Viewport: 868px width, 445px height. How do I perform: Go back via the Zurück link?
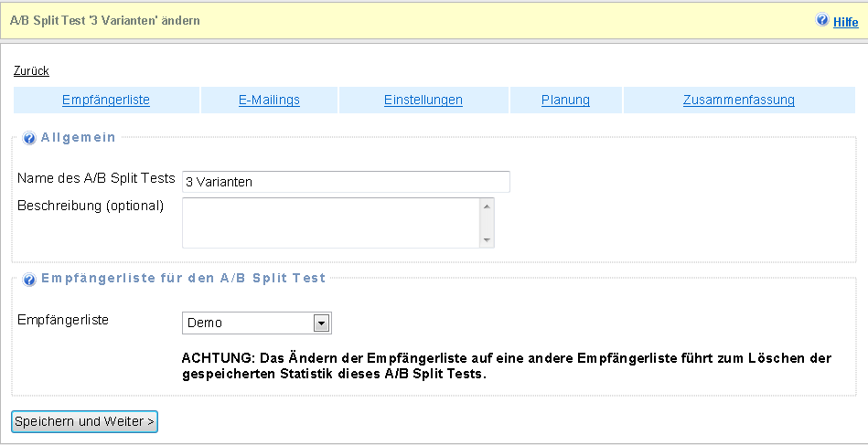pyautogui.click(x=31, y=71)
